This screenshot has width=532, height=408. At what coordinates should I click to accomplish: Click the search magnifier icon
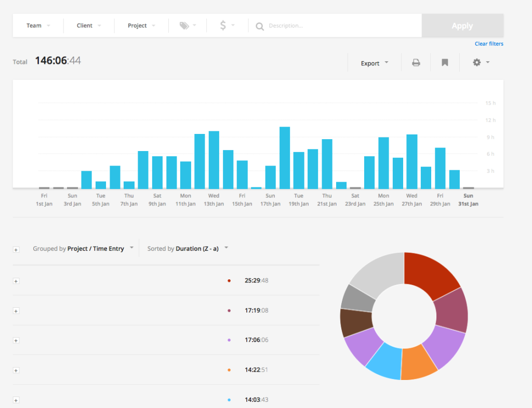click(x=260, y=26)
